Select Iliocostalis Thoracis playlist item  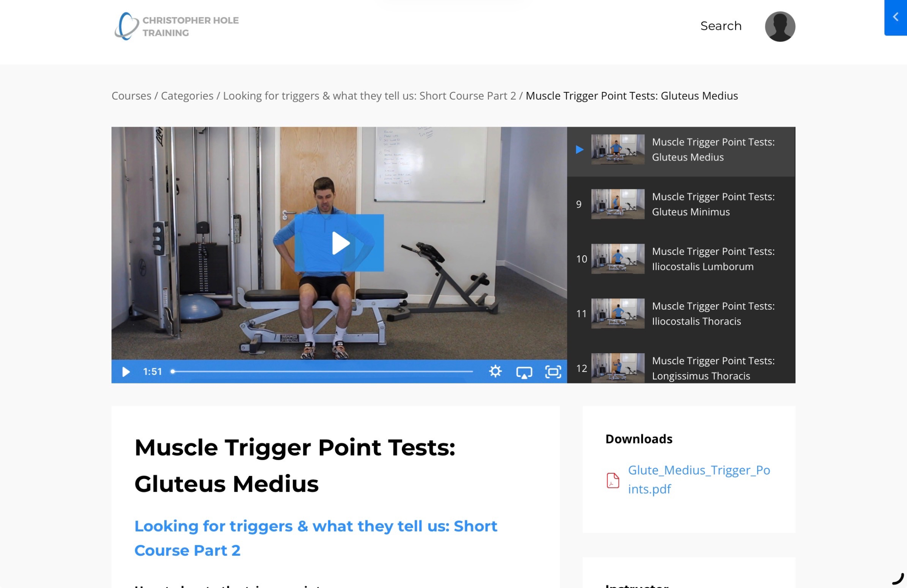[681, 314]
